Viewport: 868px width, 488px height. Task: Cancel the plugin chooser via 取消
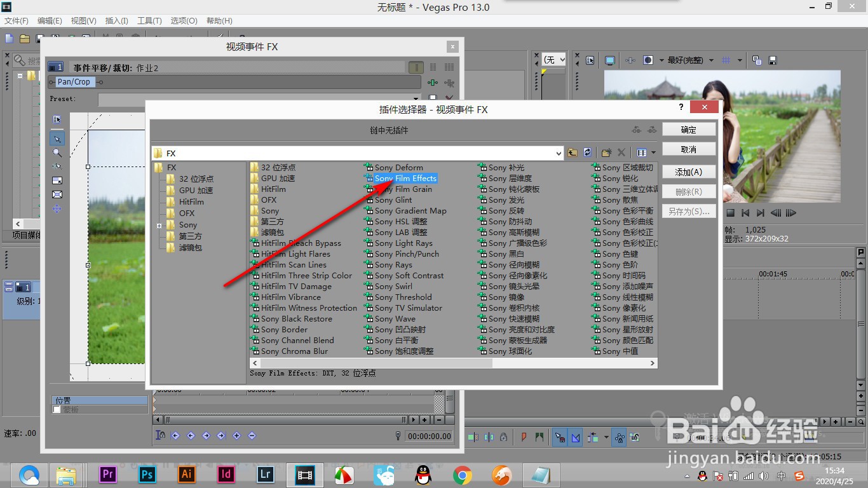click(x=689, y=149)
